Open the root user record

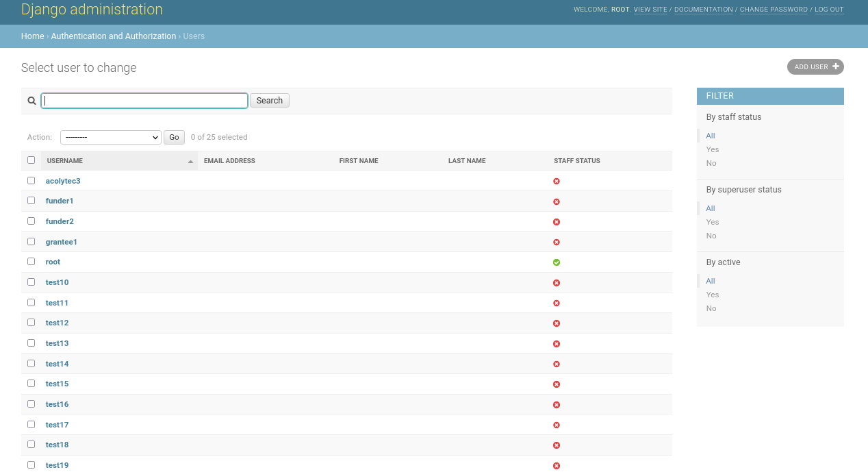(x=53, y=262)
